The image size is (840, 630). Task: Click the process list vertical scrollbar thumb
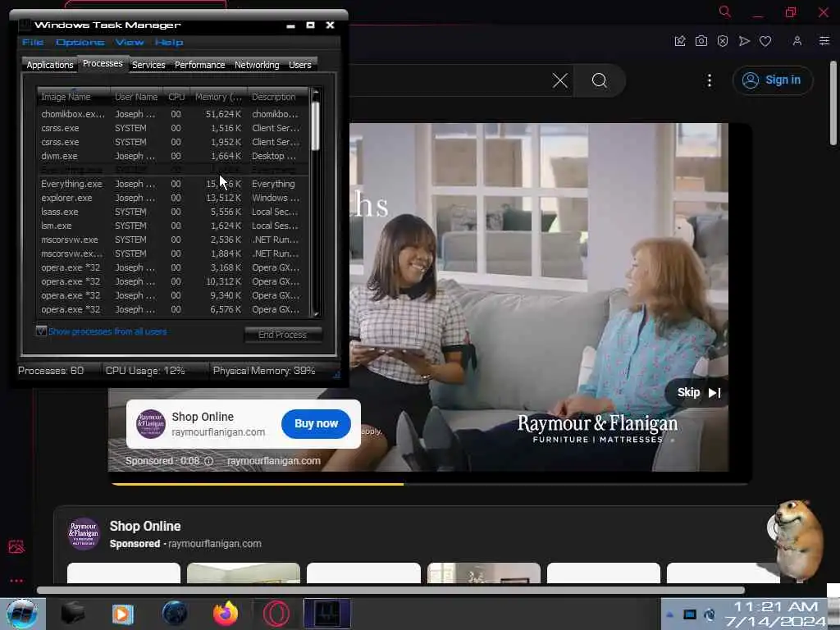click(x=316, y=126)
